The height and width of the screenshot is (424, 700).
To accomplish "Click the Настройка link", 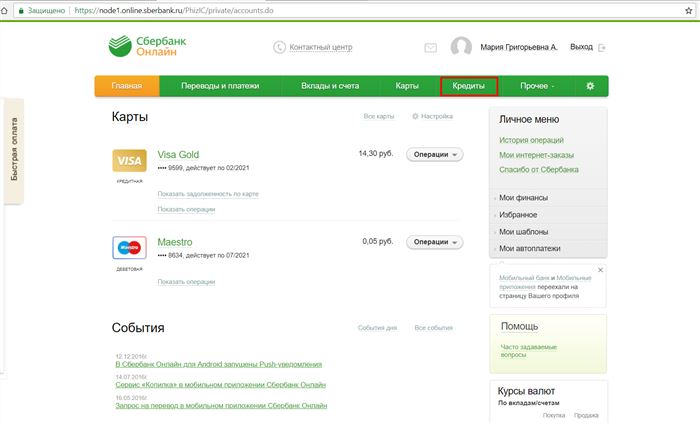I will [x=437, y=116].
